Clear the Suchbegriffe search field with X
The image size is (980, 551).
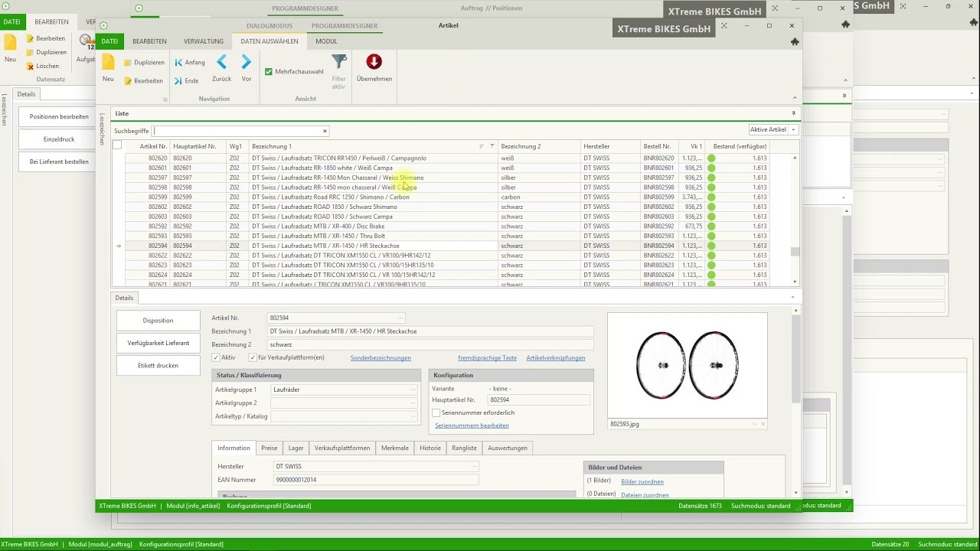pyautogui.click(x=325, y=131)
